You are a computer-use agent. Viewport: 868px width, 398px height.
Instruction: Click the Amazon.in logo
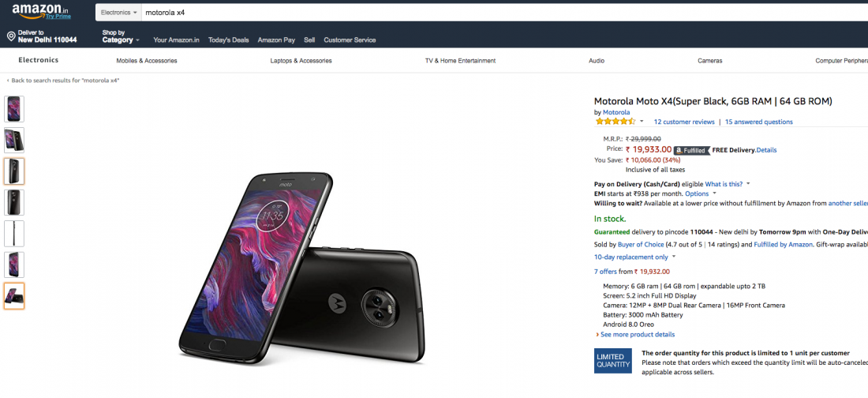(x=39, y=10)
